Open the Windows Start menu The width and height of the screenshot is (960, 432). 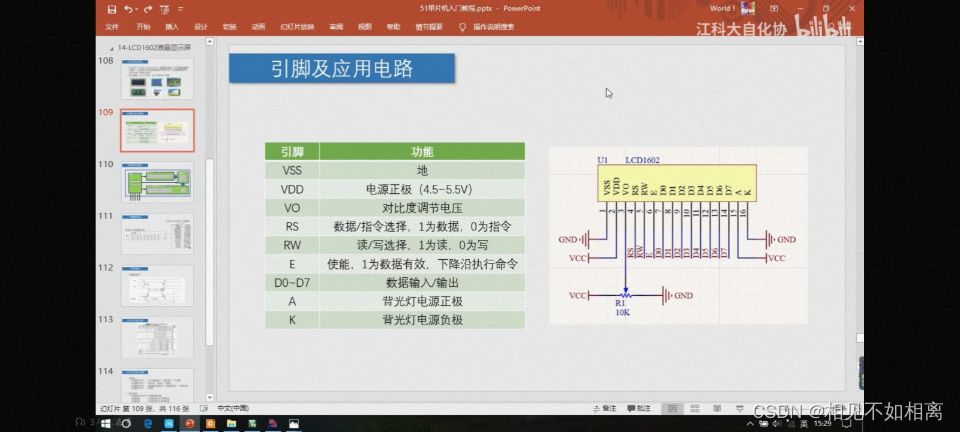tap(105, 423)
